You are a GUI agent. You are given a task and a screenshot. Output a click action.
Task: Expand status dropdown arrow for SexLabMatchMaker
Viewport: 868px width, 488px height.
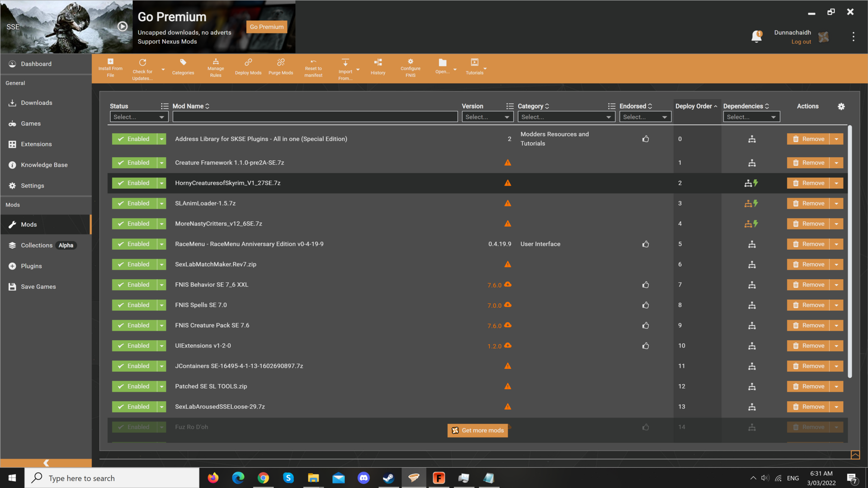click(x=161, y=264)
